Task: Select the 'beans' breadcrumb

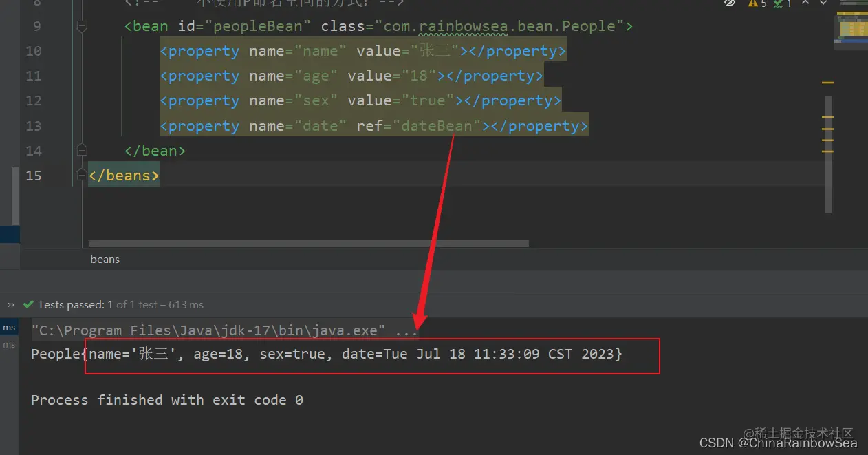Action: click(x=105, y=259)
